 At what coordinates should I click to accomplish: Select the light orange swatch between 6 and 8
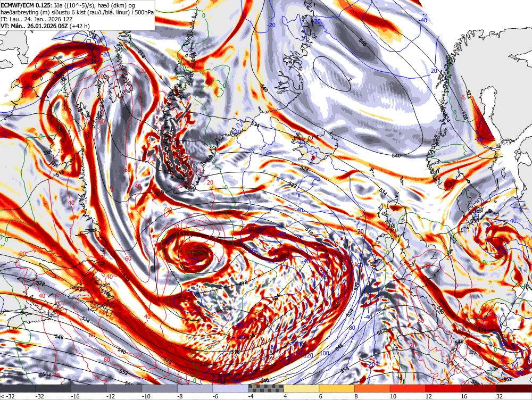(x=337, y=388)
